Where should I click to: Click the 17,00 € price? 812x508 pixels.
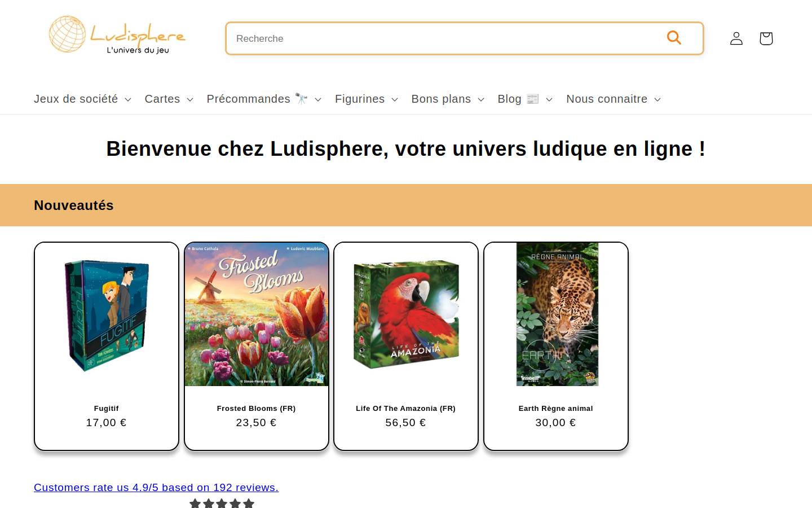pos(107,423)
